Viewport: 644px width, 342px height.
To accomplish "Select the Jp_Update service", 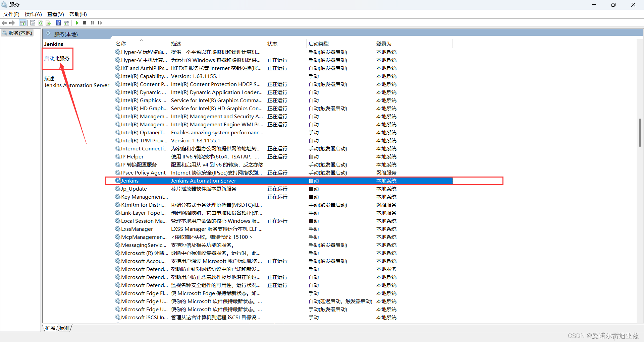I will pyautogui.click(x=284, y=189).
